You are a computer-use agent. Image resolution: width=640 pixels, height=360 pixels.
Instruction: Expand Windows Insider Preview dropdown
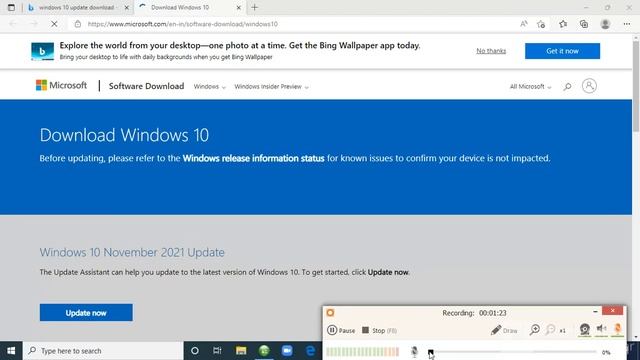pyautogui.click(x=271, y=87)
